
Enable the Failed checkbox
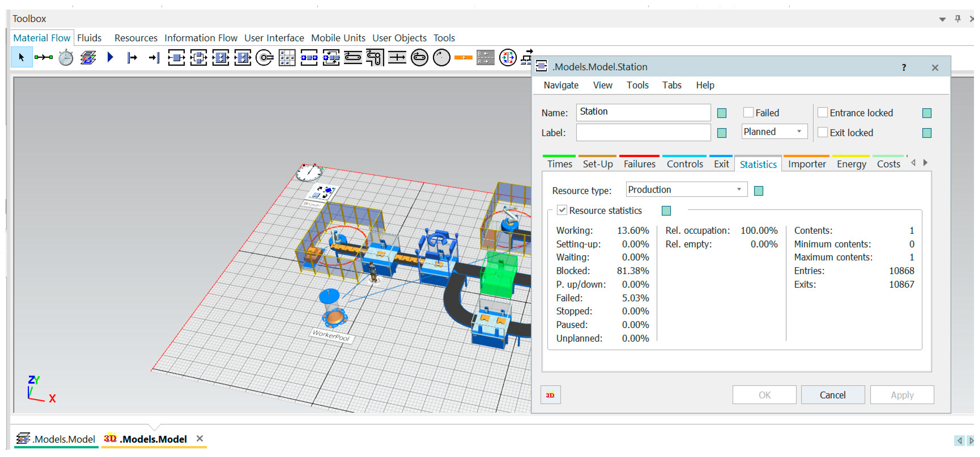click(x=748, y=113)
